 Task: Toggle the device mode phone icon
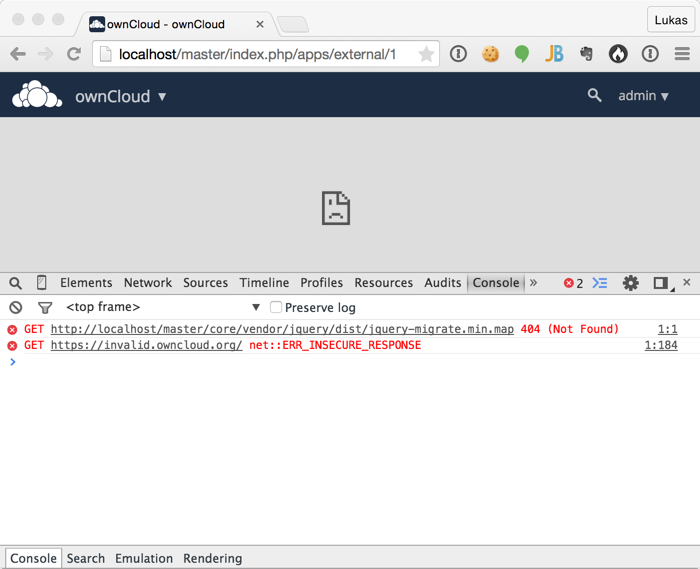click(41, 283)
